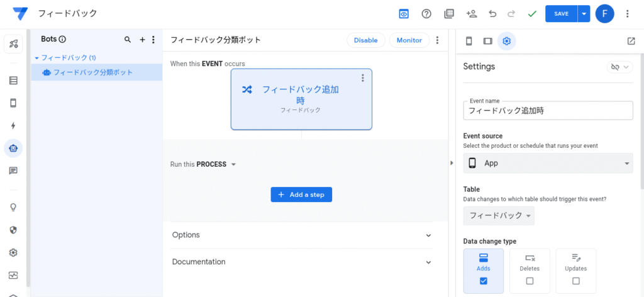Click the Event name input field

click(547, 111)
